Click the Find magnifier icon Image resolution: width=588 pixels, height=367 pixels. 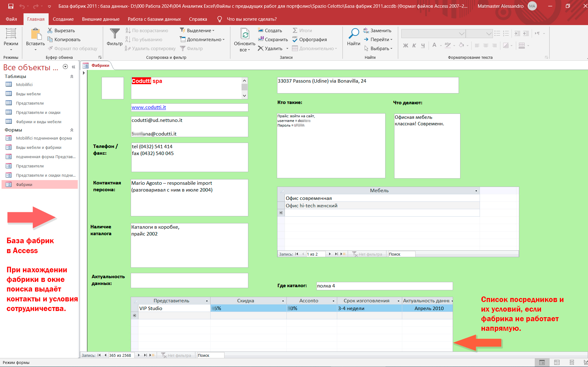(353, 33)
